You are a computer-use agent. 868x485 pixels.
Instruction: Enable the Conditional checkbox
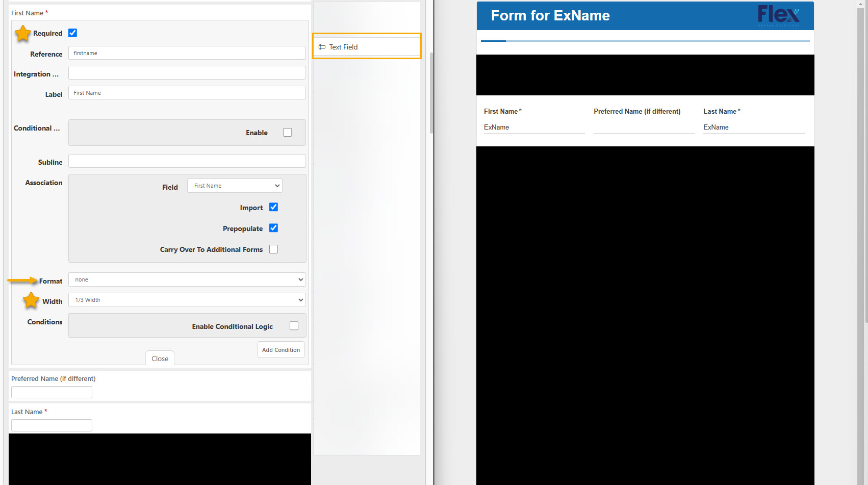(288, 133)
